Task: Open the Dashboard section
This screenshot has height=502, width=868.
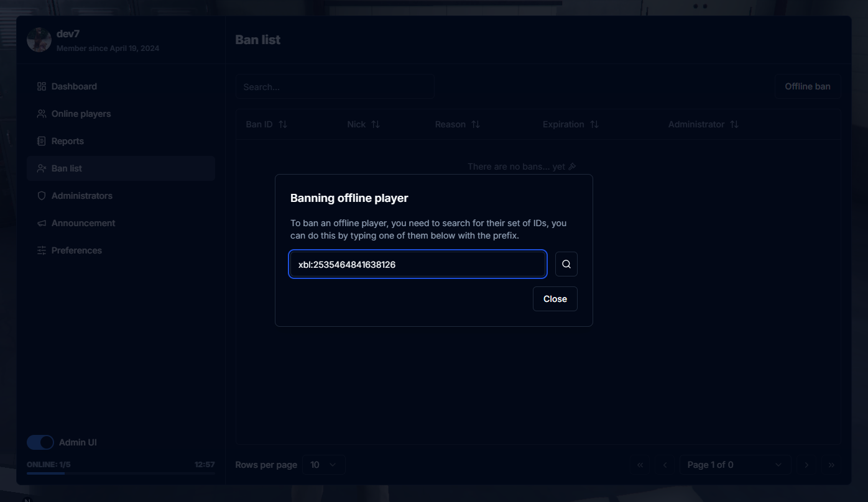Action: [75, 86]
